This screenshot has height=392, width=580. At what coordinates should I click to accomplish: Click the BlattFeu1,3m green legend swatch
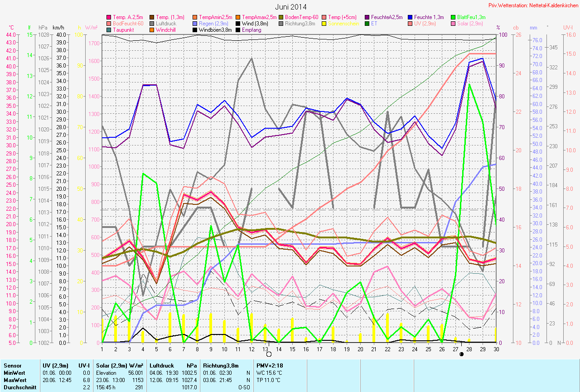tap(453, 17)
